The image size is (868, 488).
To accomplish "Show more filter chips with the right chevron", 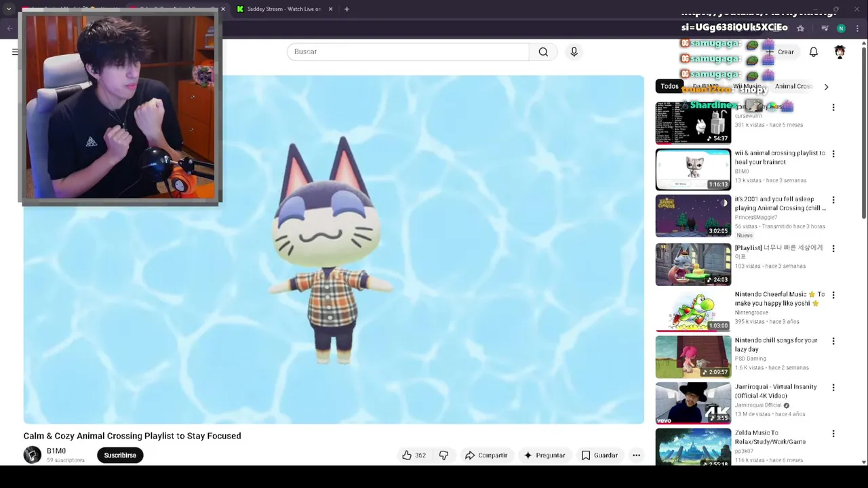I will 826,87.
